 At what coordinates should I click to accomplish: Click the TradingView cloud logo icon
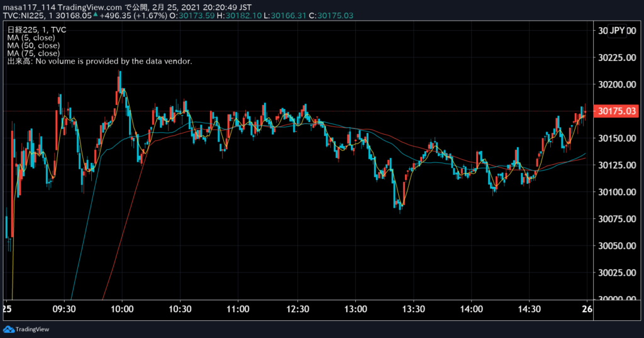9,329
